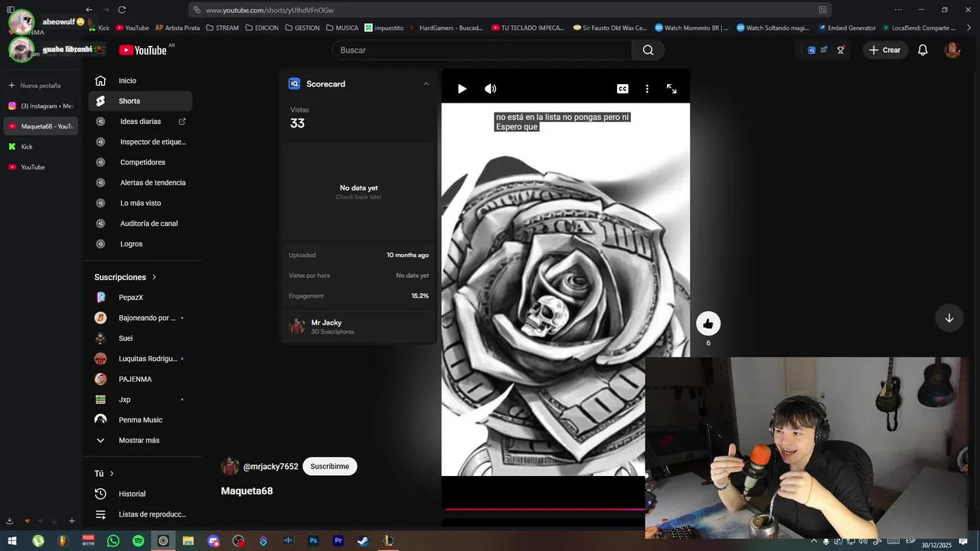This screenshot has height=551, width=980.
Task: Click the browser address bar URL
Action: click(x=269, y=10)
